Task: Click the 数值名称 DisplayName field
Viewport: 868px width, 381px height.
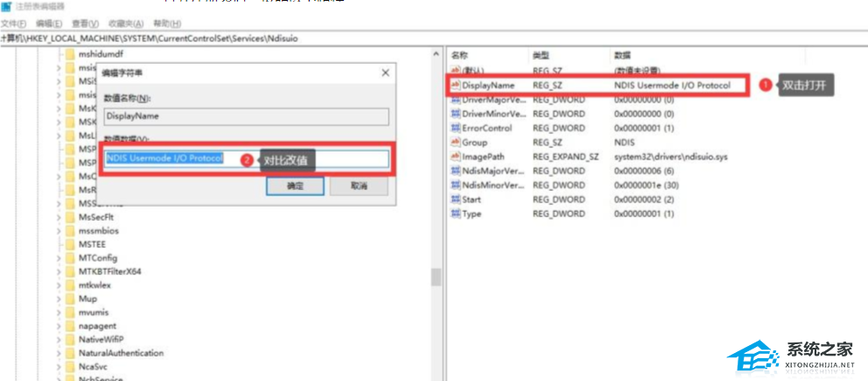Action: click(247, 116)
